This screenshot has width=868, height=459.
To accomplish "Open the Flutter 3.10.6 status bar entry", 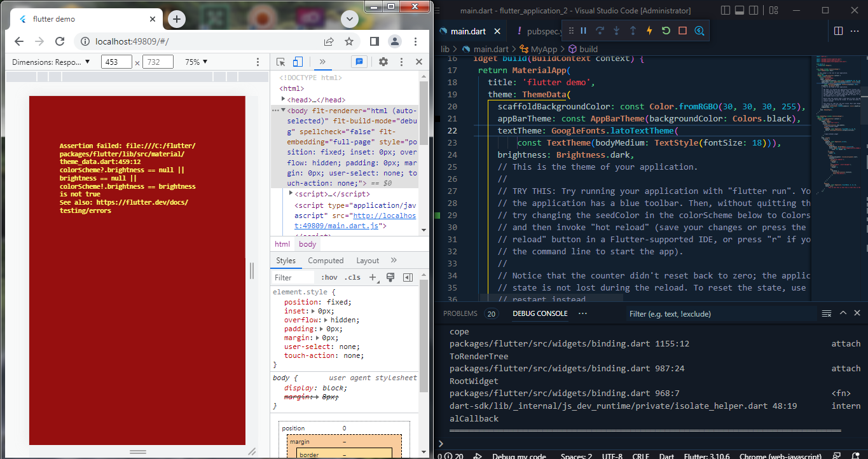I will [706, 456].
